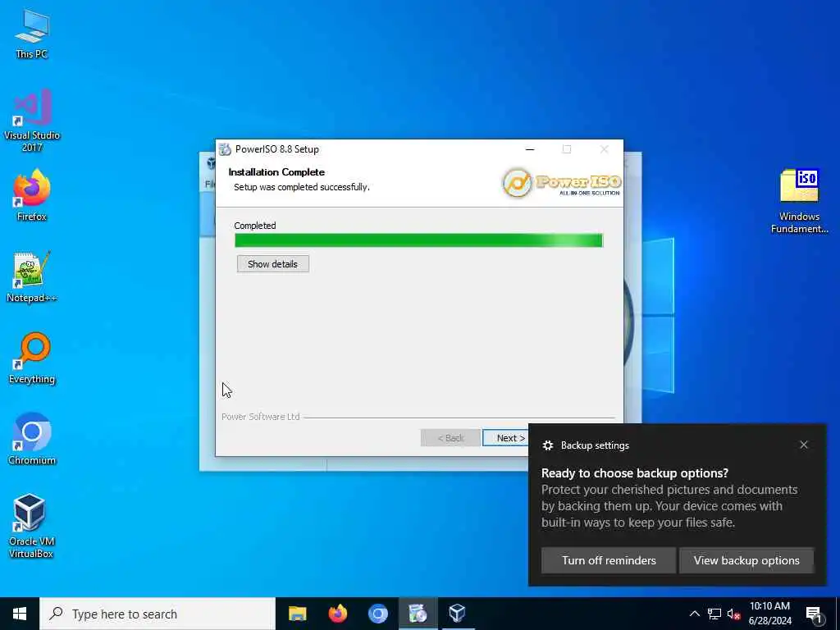Click the completed installation progress bar
The image size is (840, 630).
pyautogui.click(x=418, y=240)
